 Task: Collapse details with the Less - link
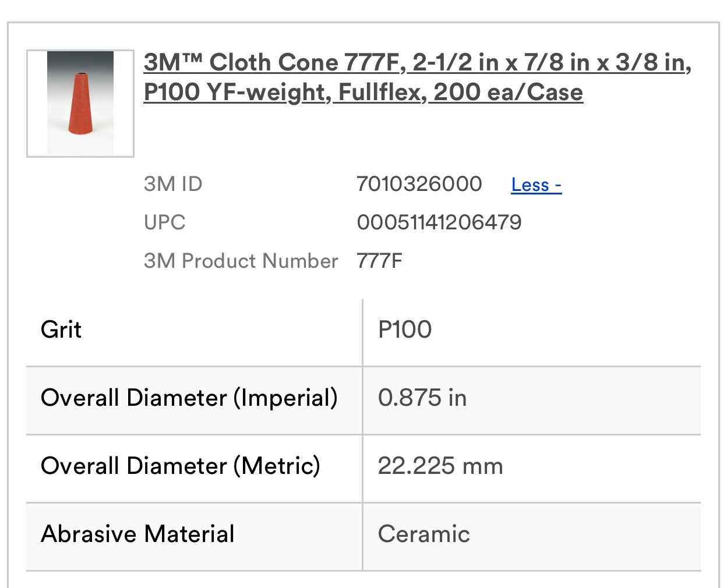tap(536, 185)
